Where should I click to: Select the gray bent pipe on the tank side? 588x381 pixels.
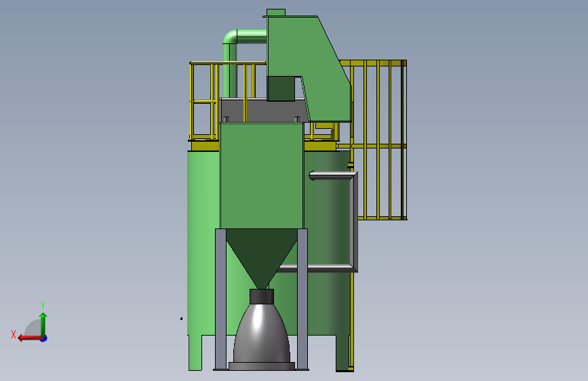[x=353, y=221]
